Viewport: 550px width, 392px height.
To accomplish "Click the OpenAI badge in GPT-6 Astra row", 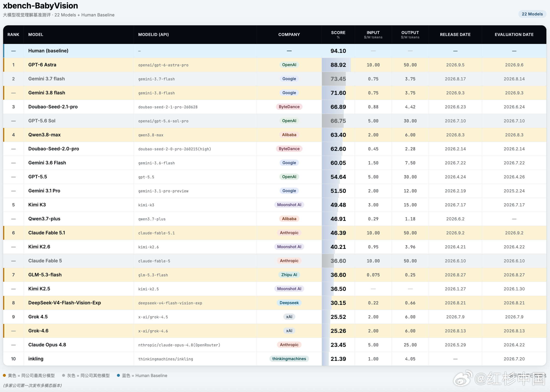I will [x=289, y=65].
